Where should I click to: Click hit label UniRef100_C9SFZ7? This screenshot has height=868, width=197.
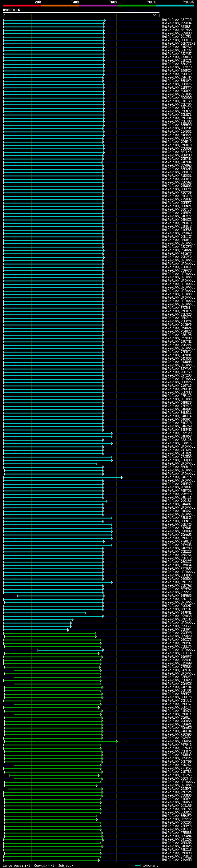click(x=177, y=626)
